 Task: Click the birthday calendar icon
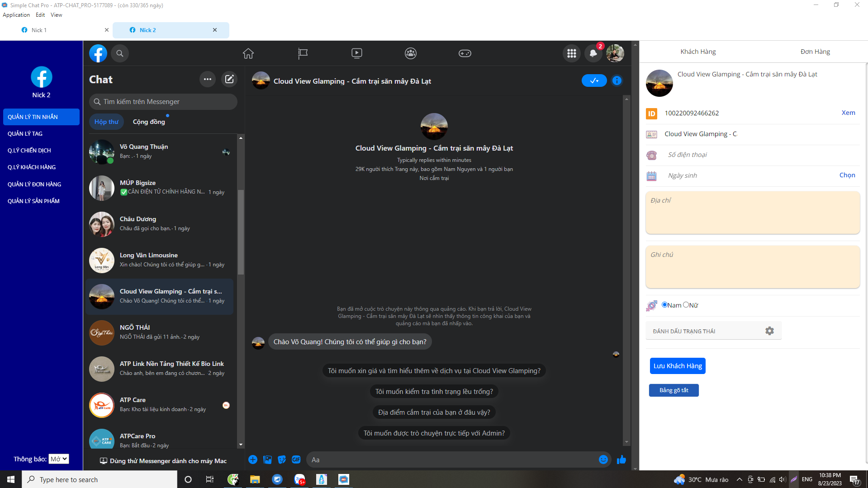pos(651,176)
